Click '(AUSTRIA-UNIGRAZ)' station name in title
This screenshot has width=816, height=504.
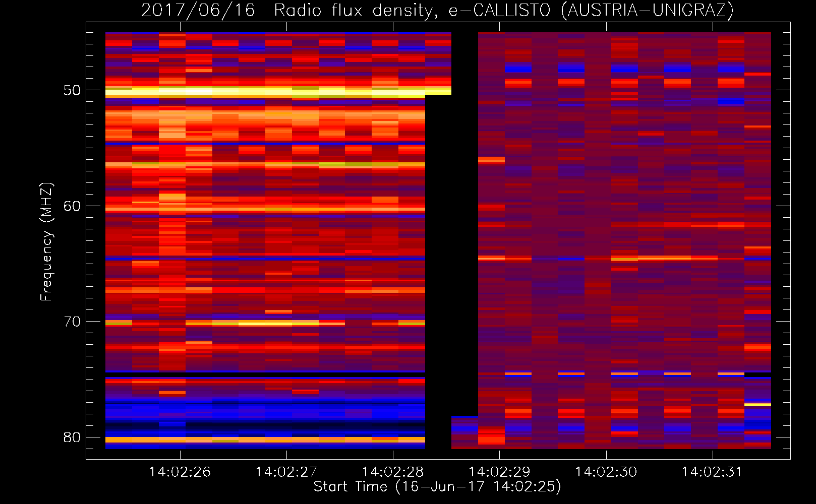(647, 11)
